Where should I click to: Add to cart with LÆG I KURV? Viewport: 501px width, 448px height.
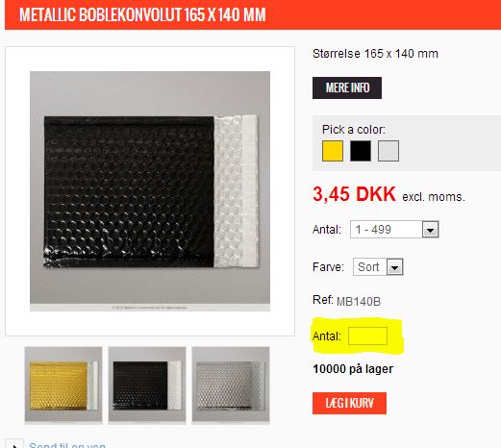[x=349, y=403]
